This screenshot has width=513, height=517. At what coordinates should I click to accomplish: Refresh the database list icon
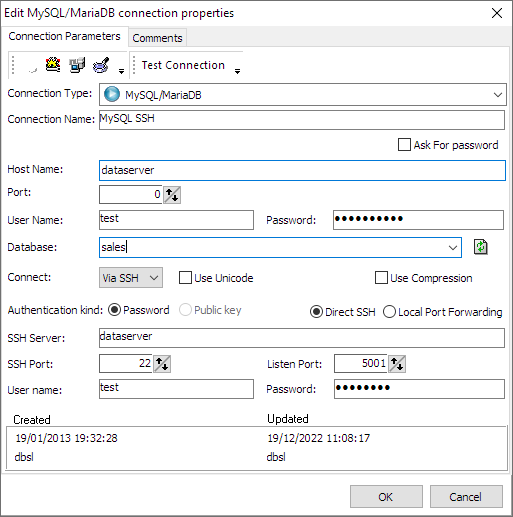tap(480, 247)
